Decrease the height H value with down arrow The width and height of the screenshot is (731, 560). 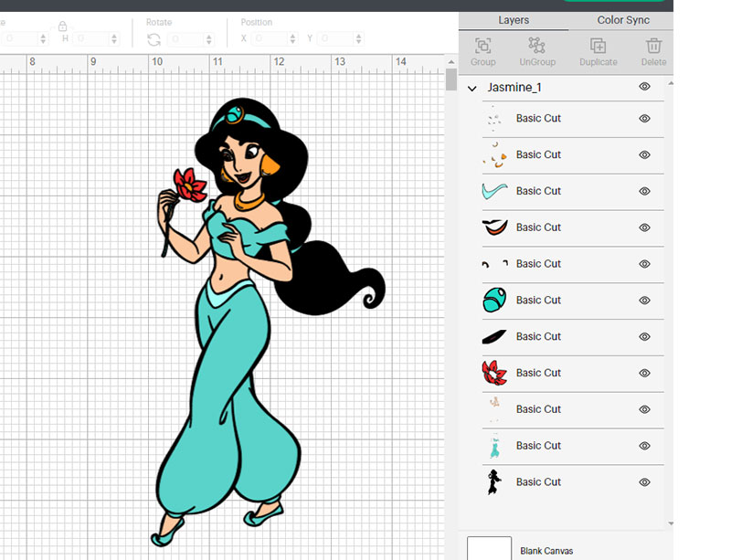coord(114,42)
